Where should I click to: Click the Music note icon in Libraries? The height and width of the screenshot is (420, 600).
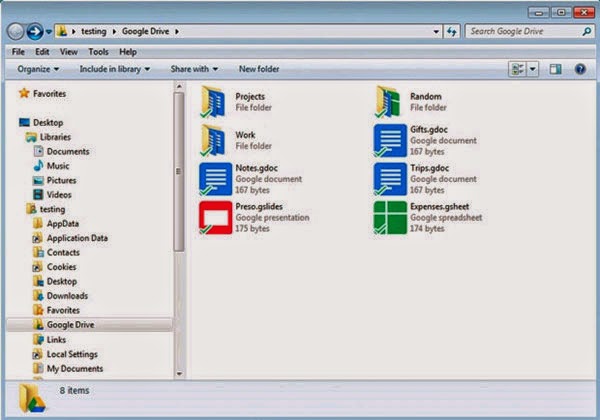pyautogui.click(x=38, y=166)
